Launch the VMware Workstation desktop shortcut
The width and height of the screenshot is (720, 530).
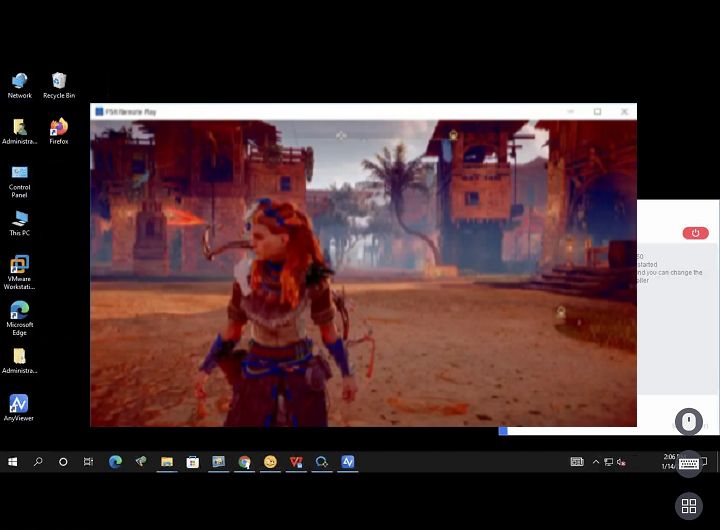click(19, 272)
